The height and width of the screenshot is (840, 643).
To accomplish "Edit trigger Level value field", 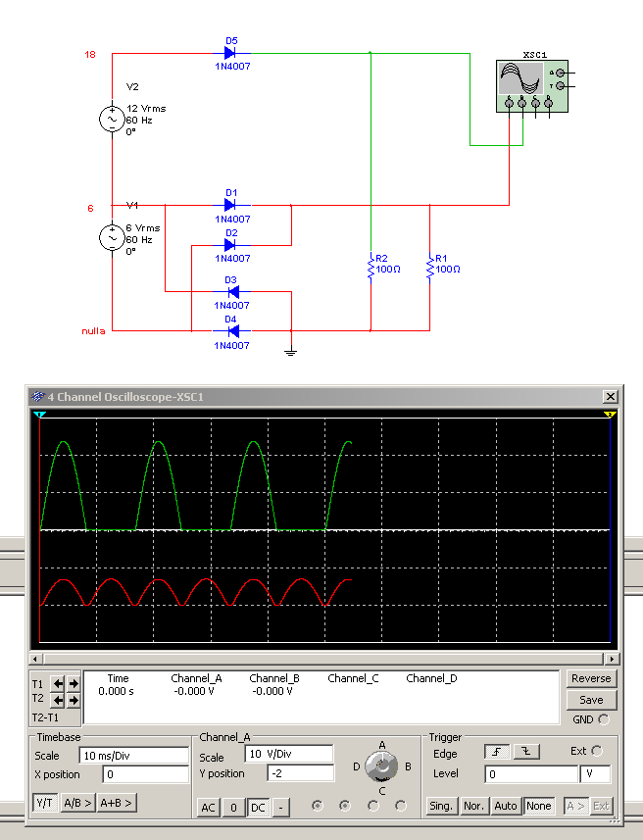I will click(x=531, y=774).
